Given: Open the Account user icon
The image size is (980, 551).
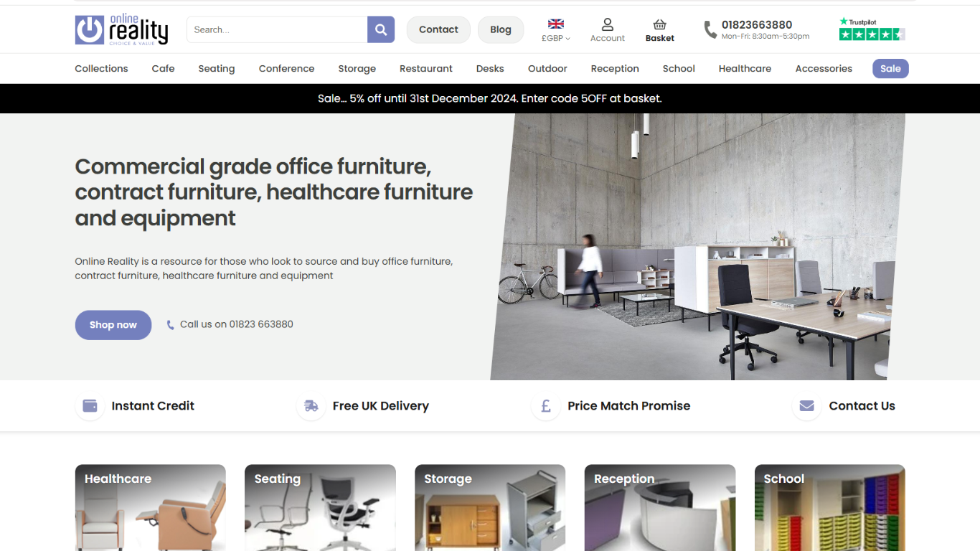Looking at the screenshot, I should [608, 24].
